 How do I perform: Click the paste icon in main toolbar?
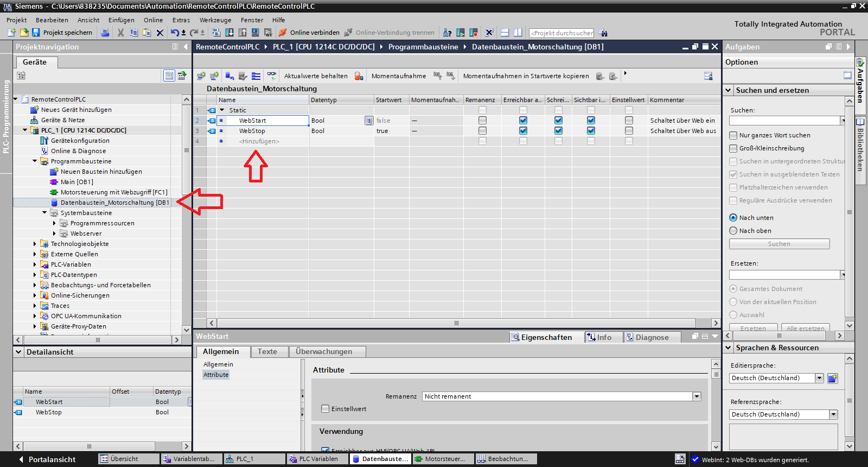146,33
